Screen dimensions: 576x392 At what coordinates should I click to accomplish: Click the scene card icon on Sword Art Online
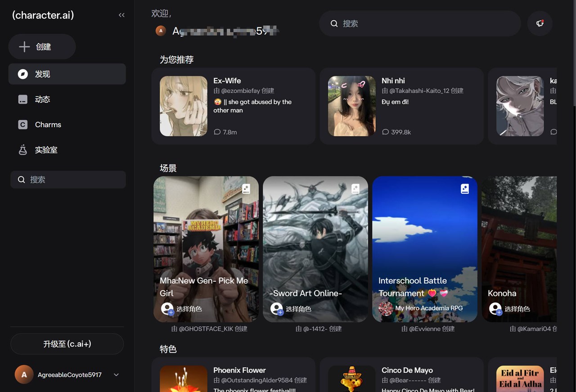[x=355, y=189]
